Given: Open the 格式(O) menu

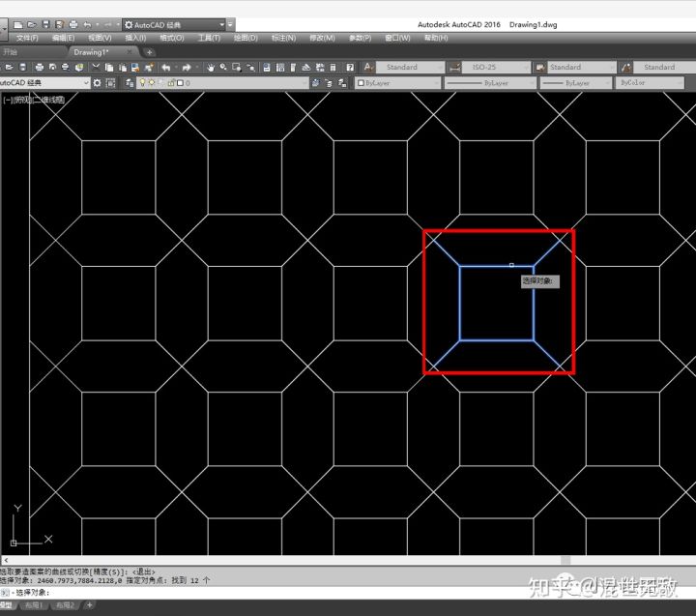Looking at the screenshot, I should pos(171,38).
